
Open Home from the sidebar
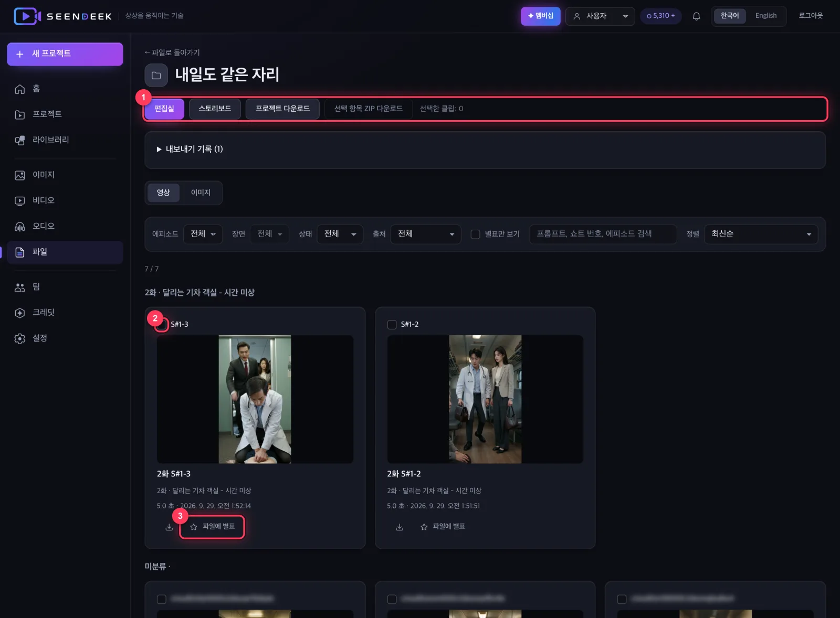[x=65, y=89]
